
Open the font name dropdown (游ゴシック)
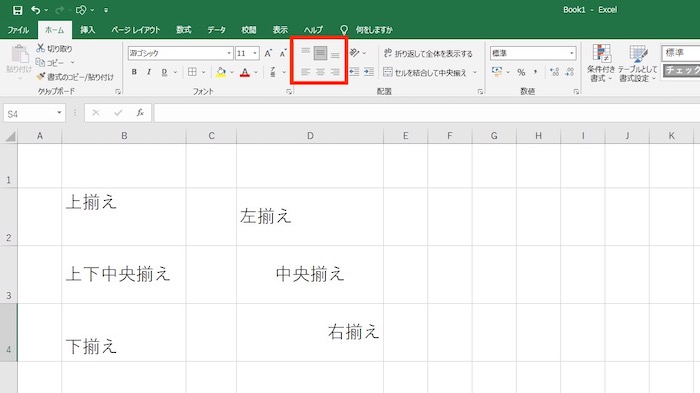coord(229,53)
